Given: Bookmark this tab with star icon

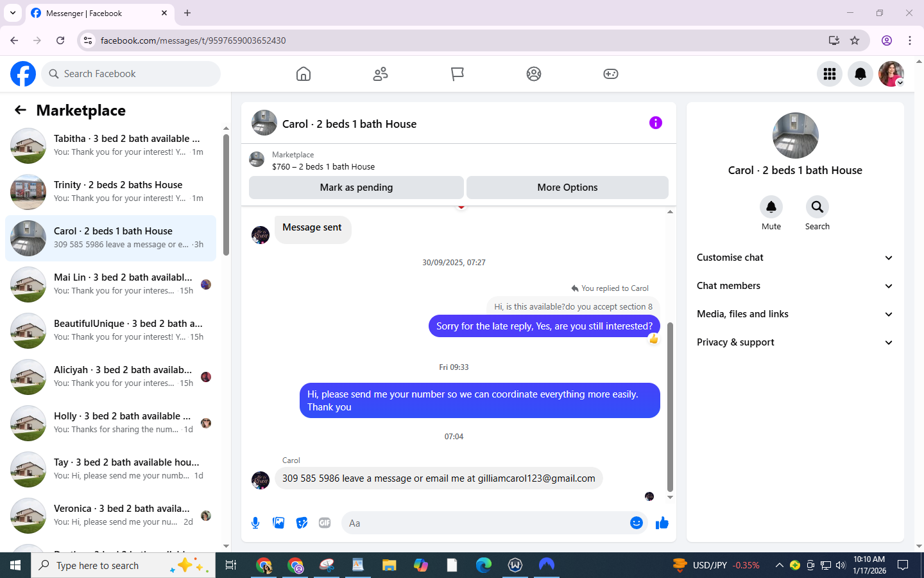Looking at the screenshot, I should [x=855, y=40].
